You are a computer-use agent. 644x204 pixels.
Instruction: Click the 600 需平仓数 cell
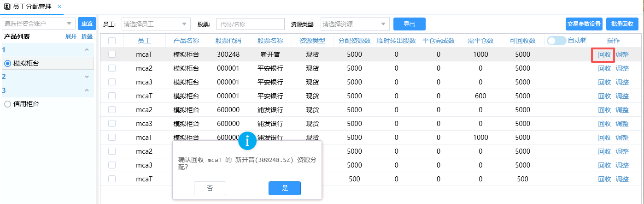point(480,96)
